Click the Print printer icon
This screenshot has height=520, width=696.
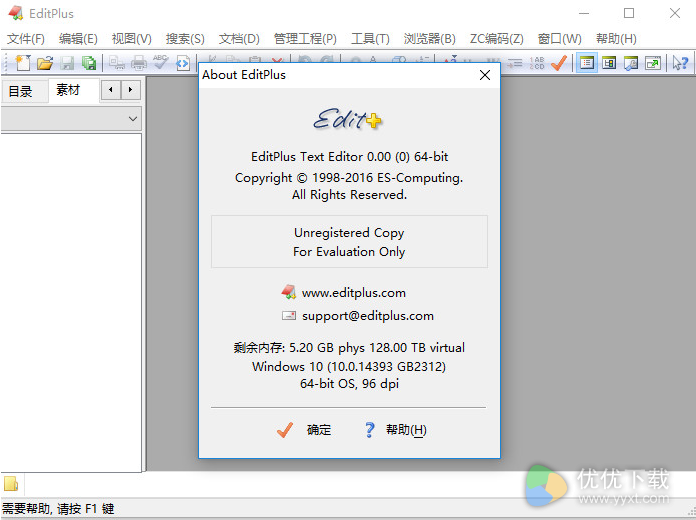(139, 63)
